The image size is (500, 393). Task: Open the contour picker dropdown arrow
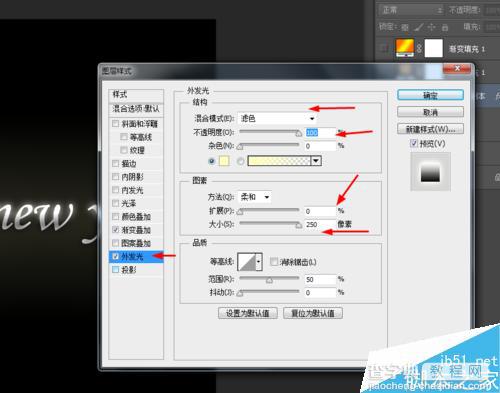[x=259, y=262]
